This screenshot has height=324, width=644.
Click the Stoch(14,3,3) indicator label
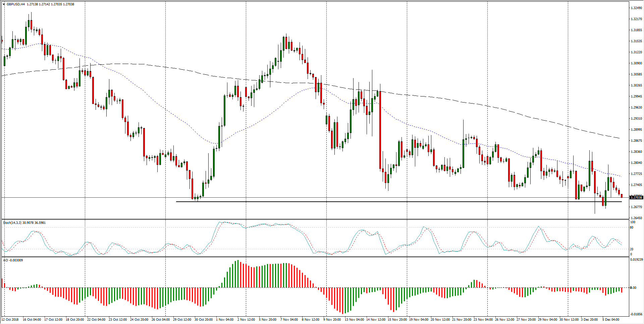tap(13, 223)
